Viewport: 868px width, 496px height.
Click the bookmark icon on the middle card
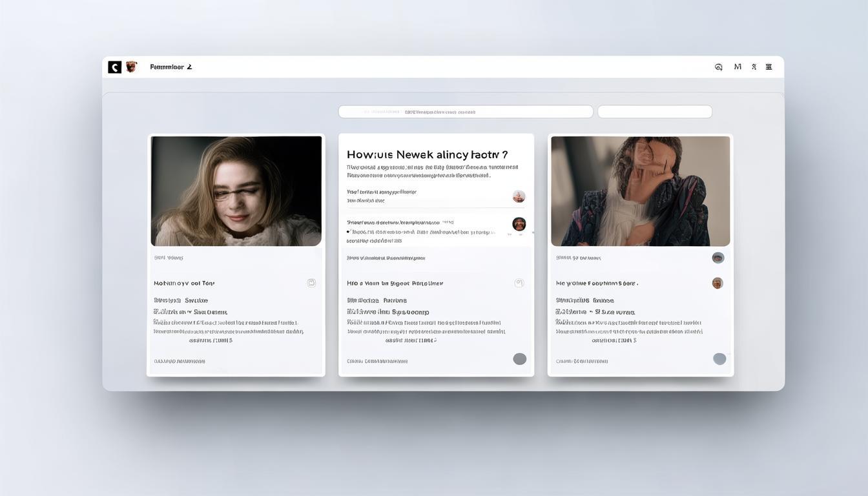pyautogui.click(x=519, y=283)
